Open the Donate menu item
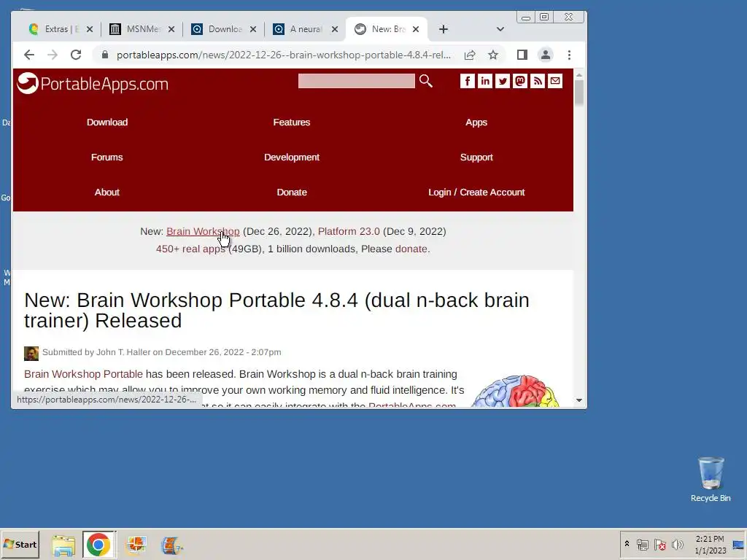Screen dimensions: 747x560 point(292,192)
